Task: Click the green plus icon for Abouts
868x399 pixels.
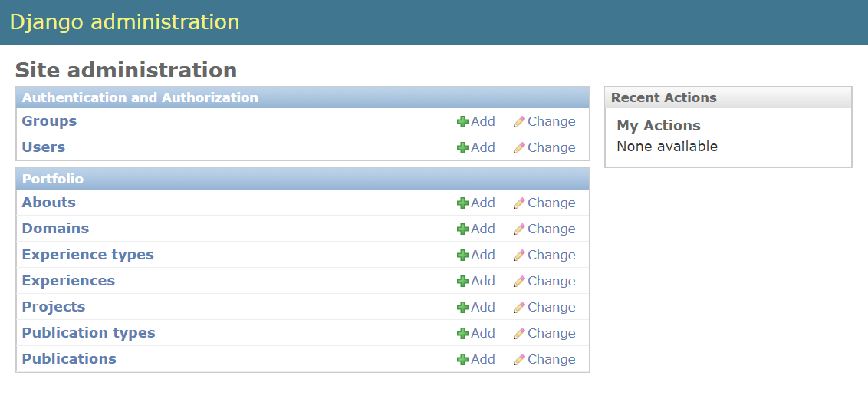Action: tap(462, 203)
